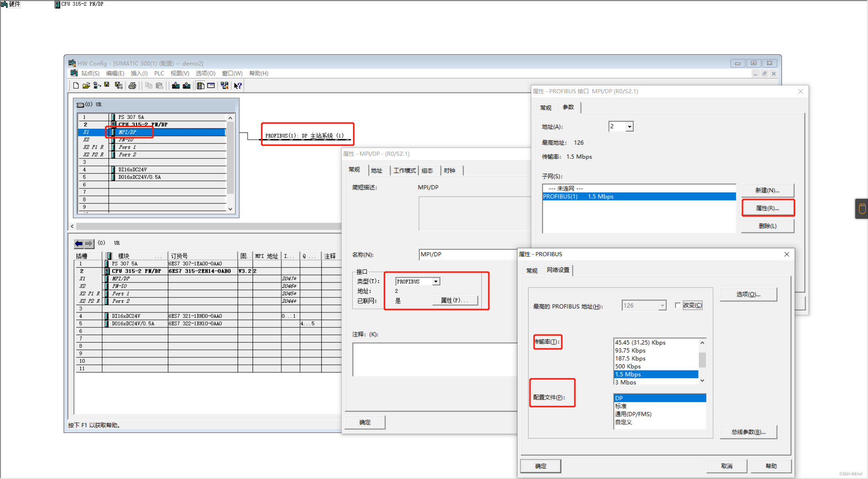The image size is (868, 479).
Task: Click the rack list scroll-up arrow
Action: point(230,118)
